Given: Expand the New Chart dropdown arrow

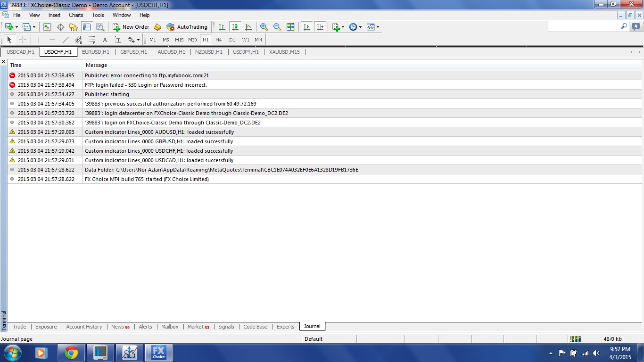Looking at the screenshot, I should [17, 27].
